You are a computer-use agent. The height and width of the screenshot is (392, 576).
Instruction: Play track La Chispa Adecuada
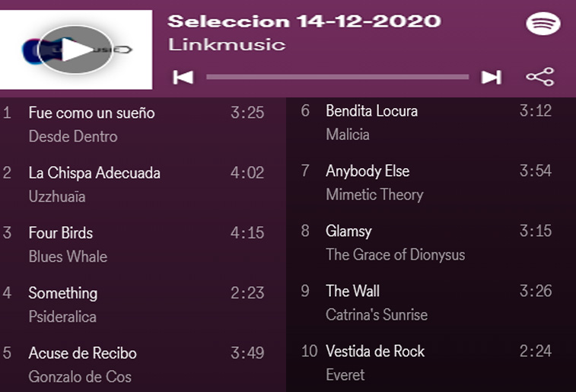pyautogui.click(x=94, y=173)
